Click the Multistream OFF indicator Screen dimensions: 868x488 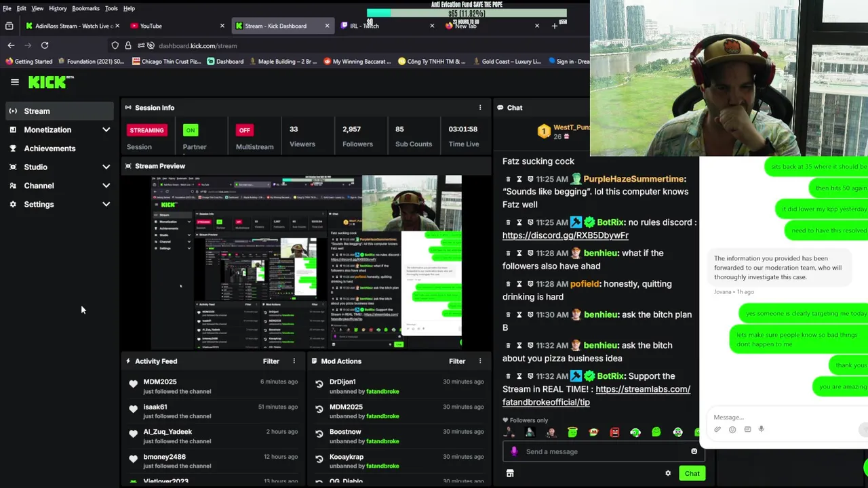point(244,130)
